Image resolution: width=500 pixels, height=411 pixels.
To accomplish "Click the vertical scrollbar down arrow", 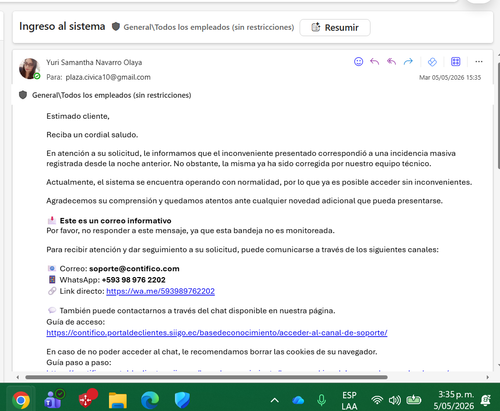I will pyautogui.click(x=498, y=365).
